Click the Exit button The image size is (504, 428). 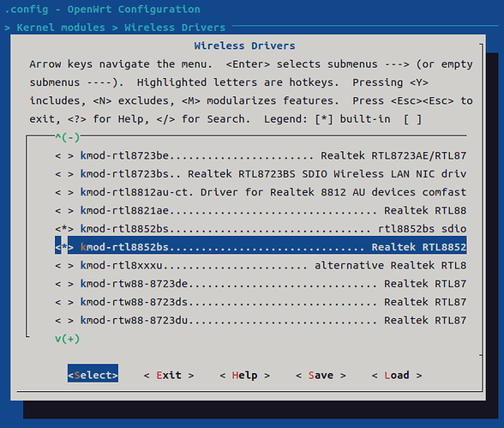(x=169, y=376)
